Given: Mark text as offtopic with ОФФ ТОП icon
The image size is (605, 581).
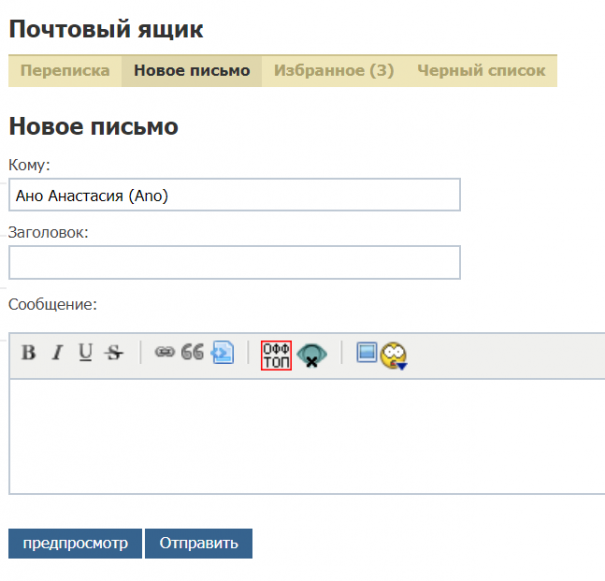Looking at the screenshot, I should pos(276,354).
